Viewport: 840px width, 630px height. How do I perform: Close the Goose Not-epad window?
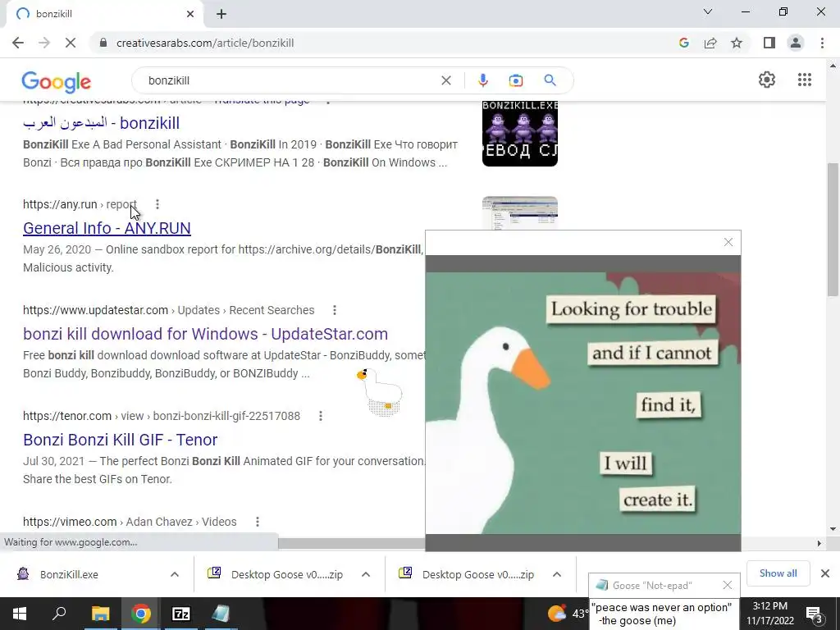727,585
